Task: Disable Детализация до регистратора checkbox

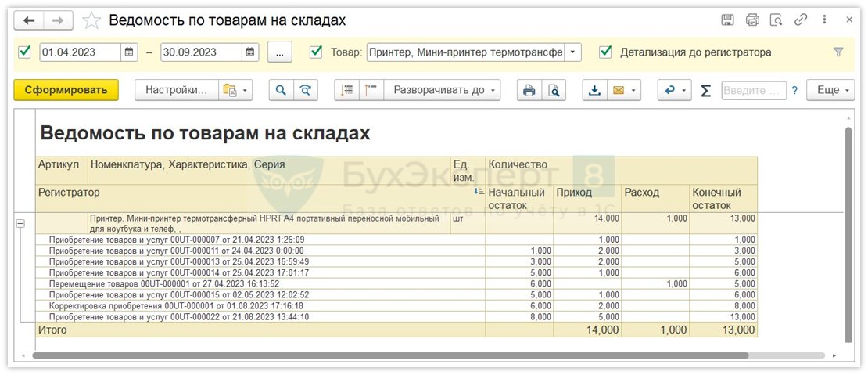Action: click(604, 52)
